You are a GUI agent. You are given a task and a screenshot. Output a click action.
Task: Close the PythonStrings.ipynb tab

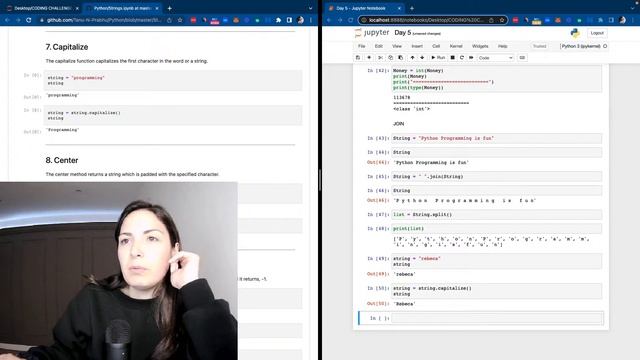pos(157,8)
